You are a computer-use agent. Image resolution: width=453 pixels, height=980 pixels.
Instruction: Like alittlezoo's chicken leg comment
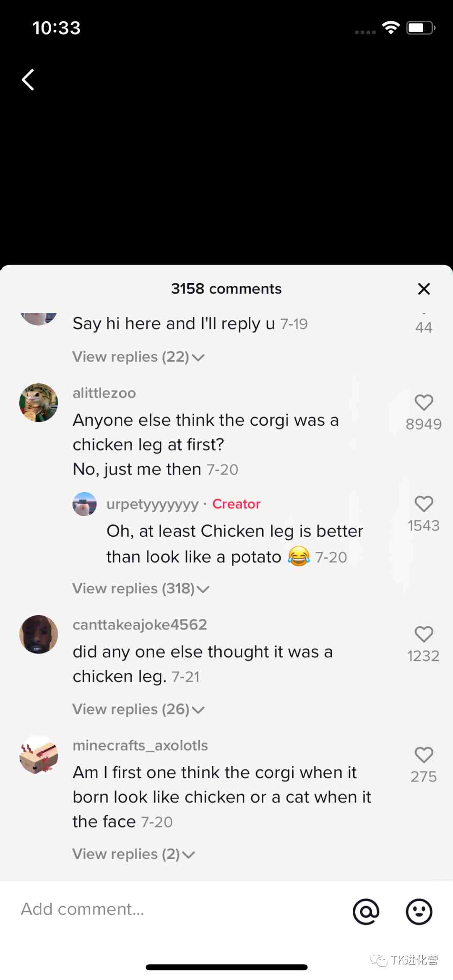(424, 403)
